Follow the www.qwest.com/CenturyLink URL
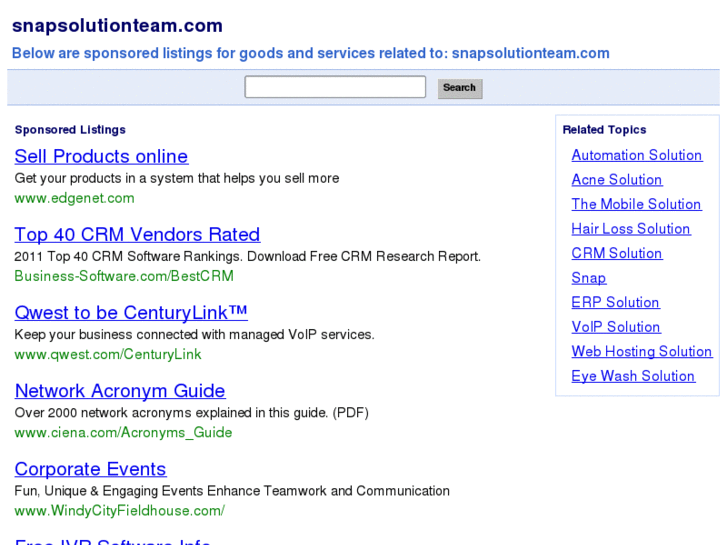Image resolution: width=727 pixels, height=545 pixels. [x=108, y=354]
